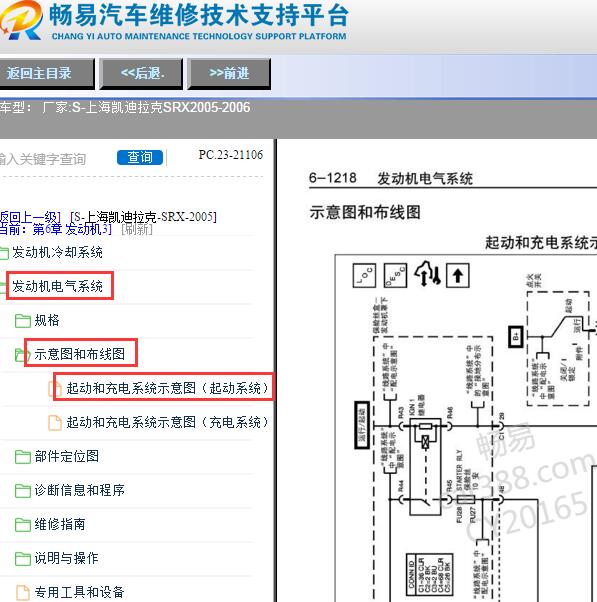Go forward with the >>前进 button
Image resolution: width=597 pixels, height=602 pixels.
click(229, 74)
